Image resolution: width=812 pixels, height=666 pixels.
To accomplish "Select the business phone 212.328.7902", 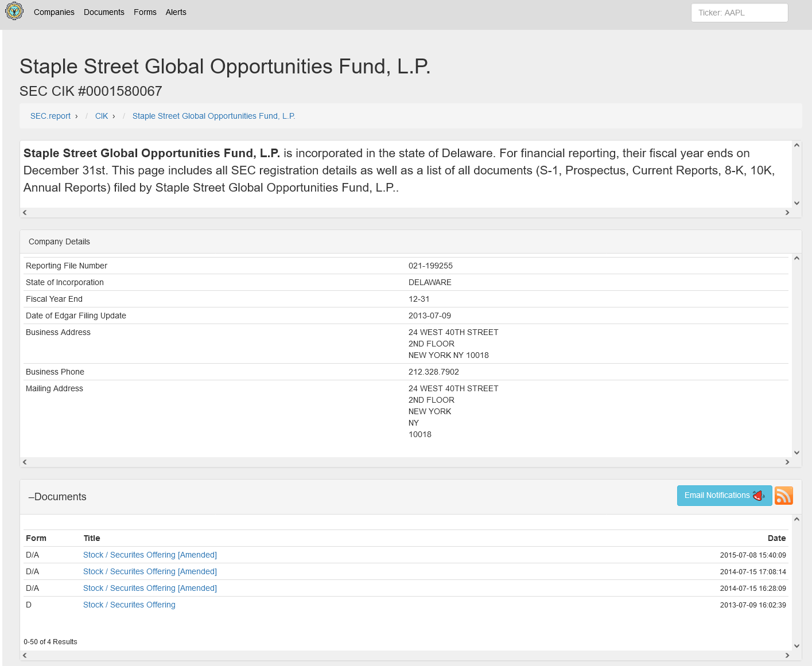I will [x=434, y=372].
